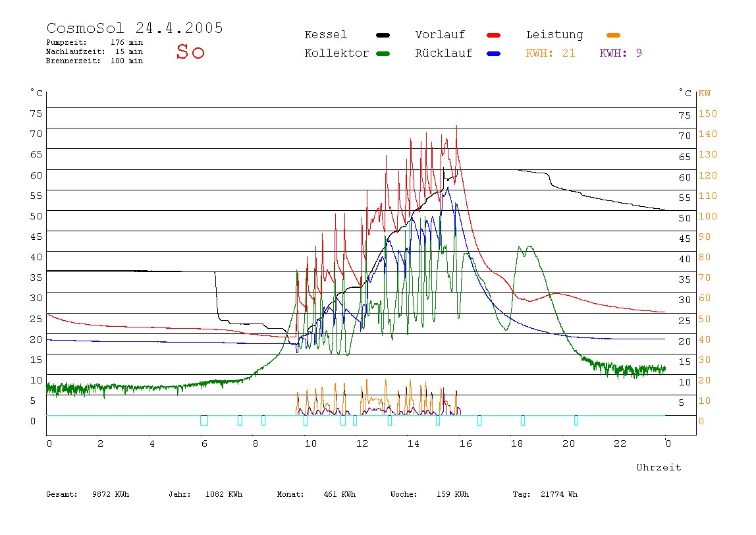Click the Monat 461 KWh total

(316, 494)
